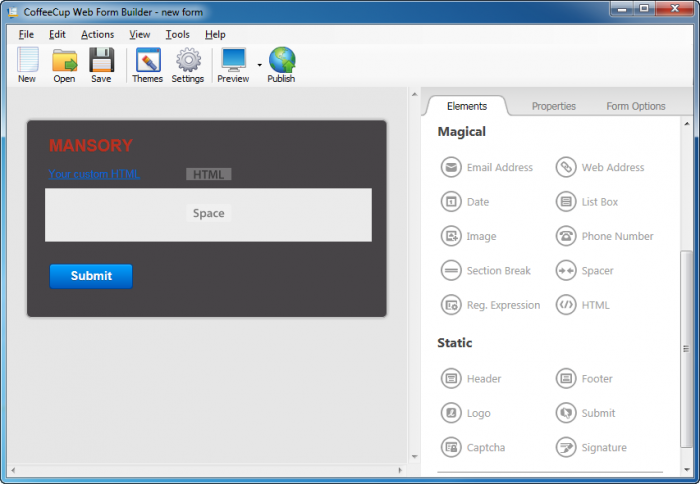Switch to the Form Options tab
The height and width of the screenshot is (484, 700).
[x=635, y=106]
